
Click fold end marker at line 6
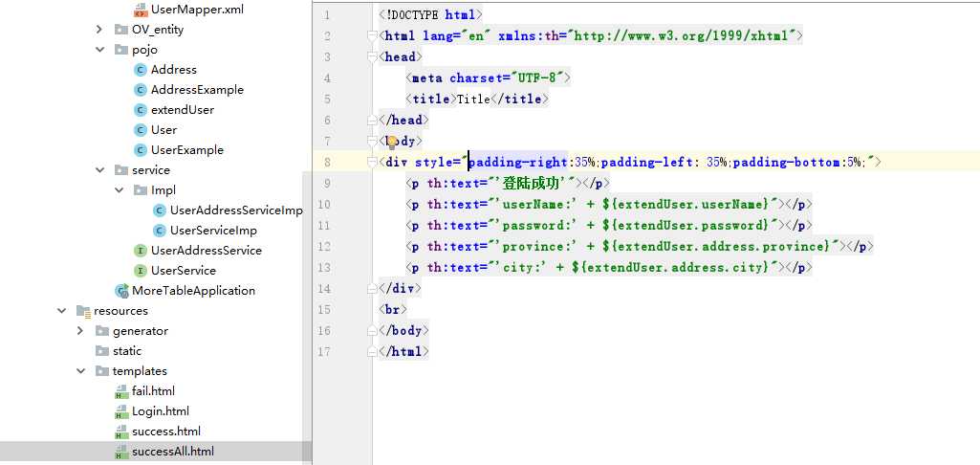pyautogui.click(x=373, y=120)
